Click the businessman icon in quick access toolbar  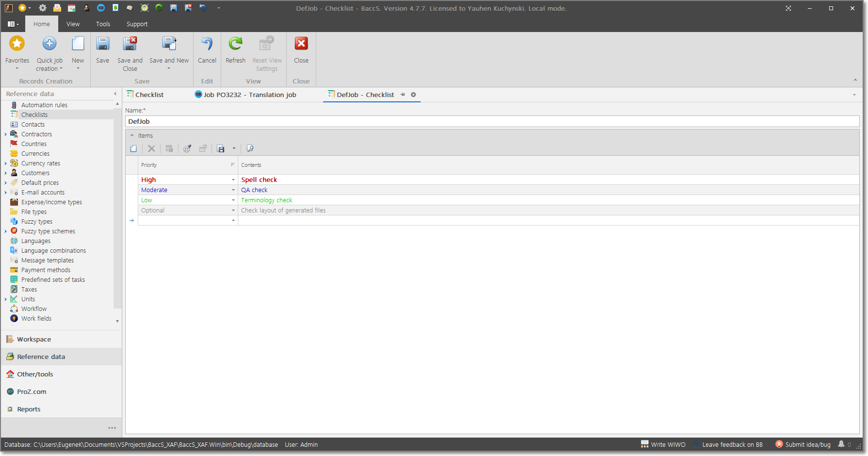coord(86,8)
